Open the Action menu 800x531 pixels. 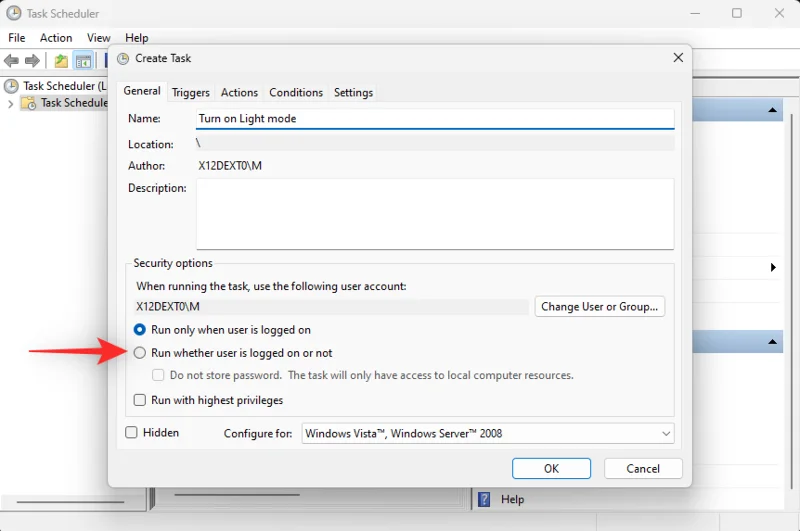tap(56, 38)
